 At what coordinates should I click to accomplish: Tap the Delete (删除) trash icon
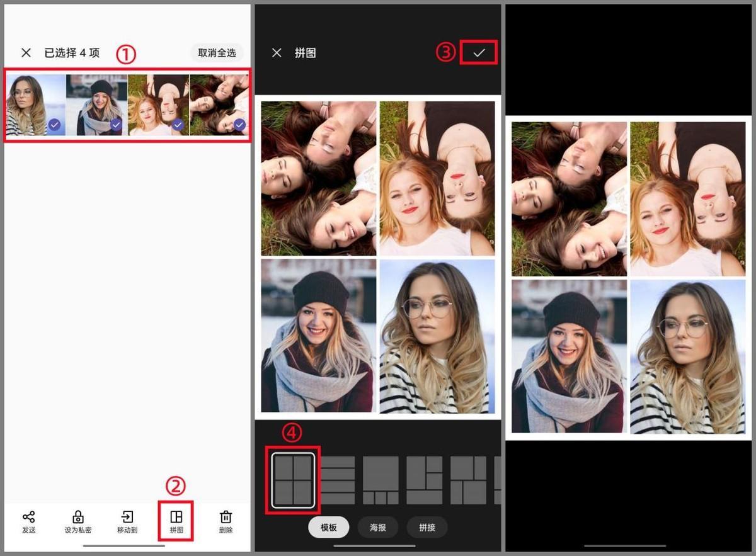click(x=226, y=521)
